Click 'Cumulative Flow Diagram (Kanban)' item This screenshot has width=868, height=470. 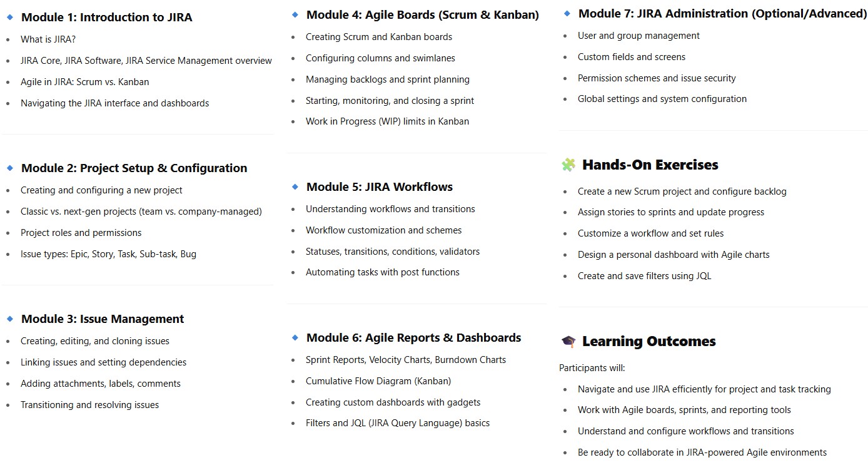tap(378, 381)
